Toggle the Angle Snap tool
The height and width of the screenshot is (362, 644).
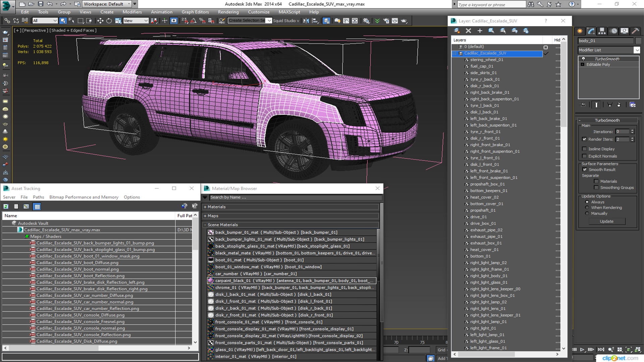194,21
